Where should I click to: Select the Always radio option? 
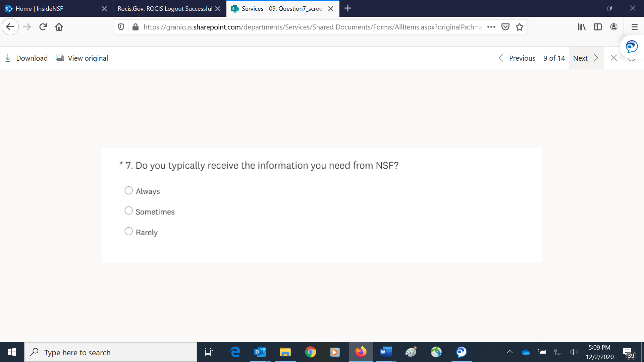tap(128, 190)
